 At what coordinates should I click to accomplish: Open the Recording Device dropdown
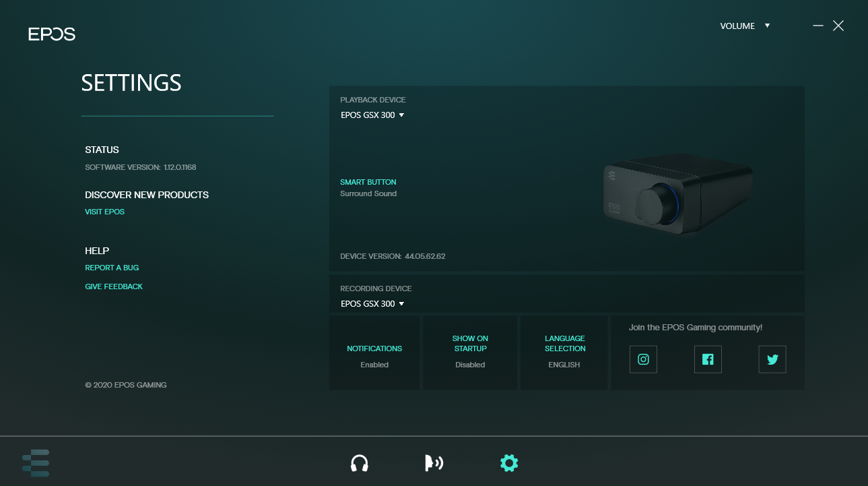coord(372,304)
